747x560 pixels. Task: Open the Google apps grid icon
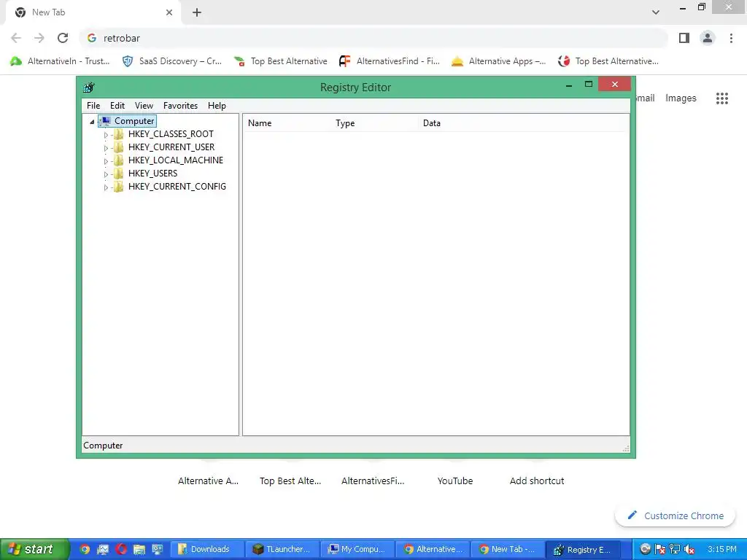click(x=721, y=98)
